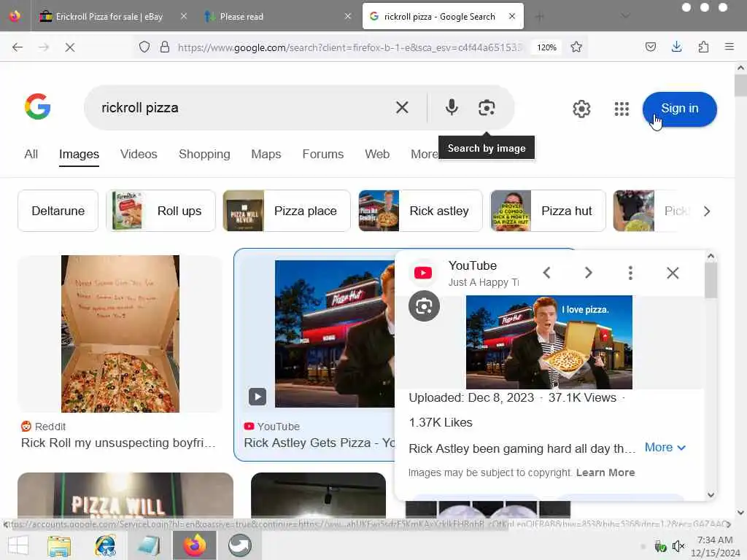
Task: Select the All results tab
Action: coord(31,155)
